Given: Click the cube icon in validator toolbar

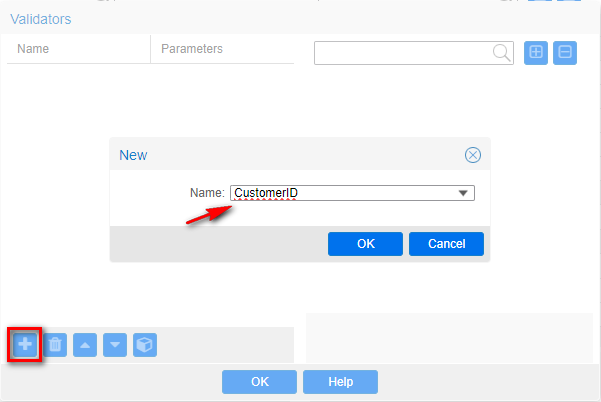Looking at the screenshot, I should pos(145,345).
